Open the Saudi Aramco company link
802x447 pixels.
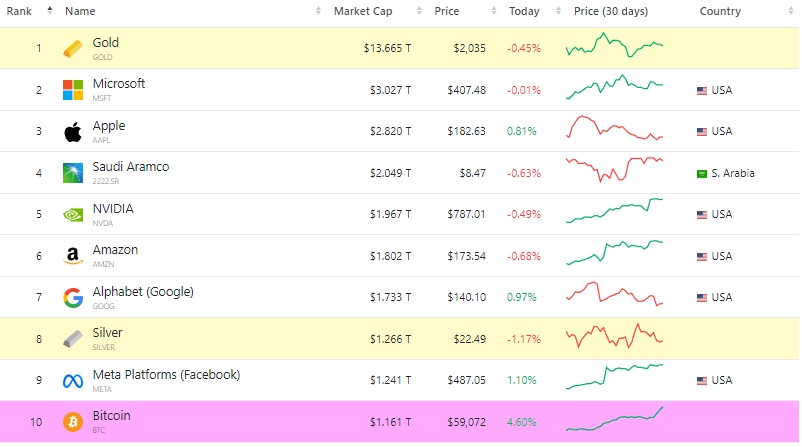click(130, 167)
